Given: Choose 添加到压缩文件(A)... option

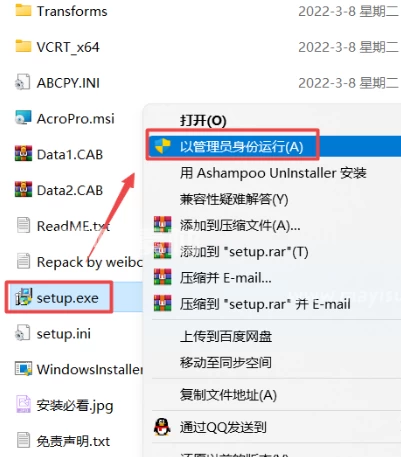Looking at the screenshot, I should (x=240, y=225).
